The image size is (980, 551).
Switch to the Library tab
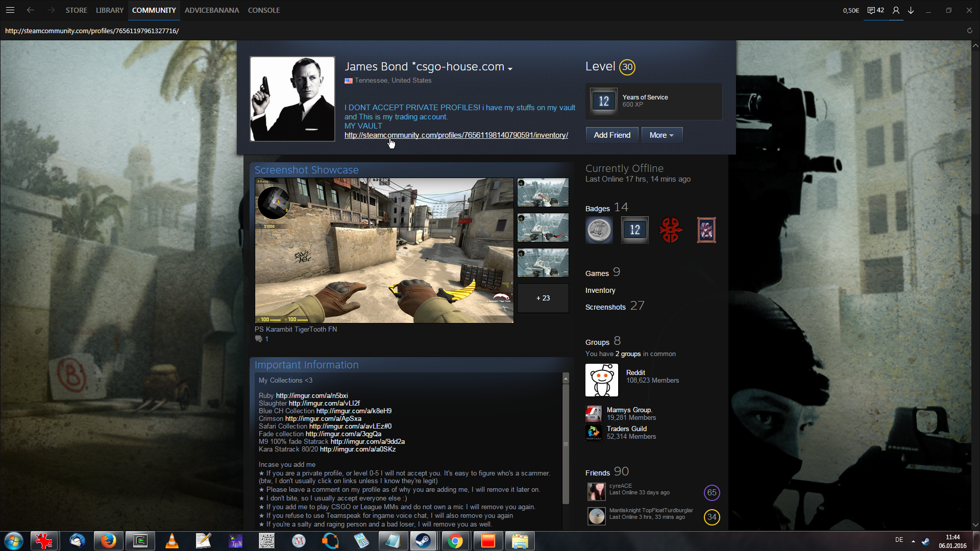point(110,10)
